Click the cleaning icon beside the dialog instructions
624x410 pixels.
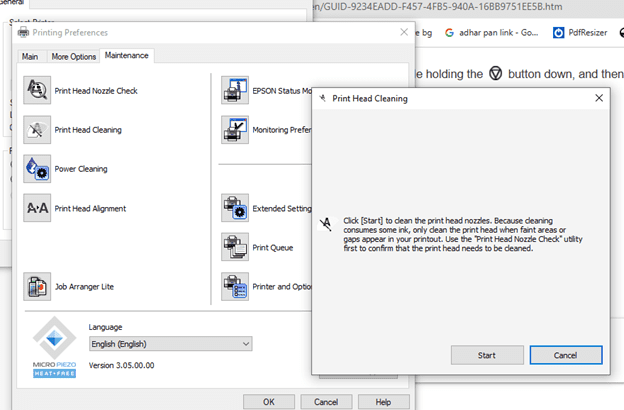(x=326, y=224)
